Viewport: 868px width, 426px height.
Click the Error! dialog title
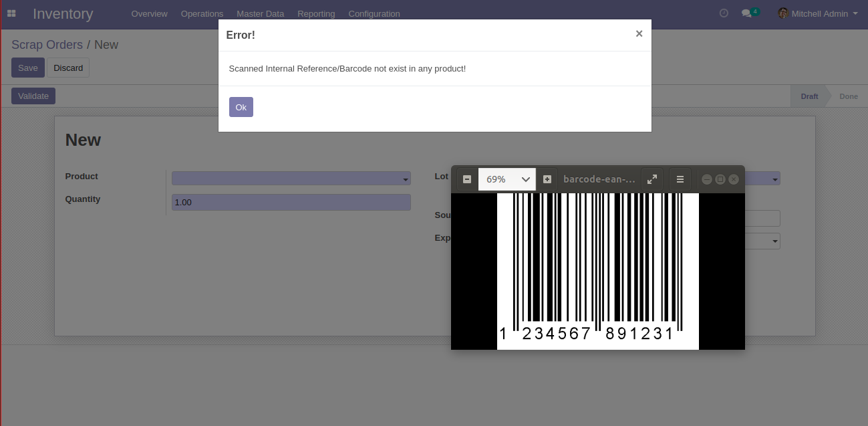(x=241, y=35)
